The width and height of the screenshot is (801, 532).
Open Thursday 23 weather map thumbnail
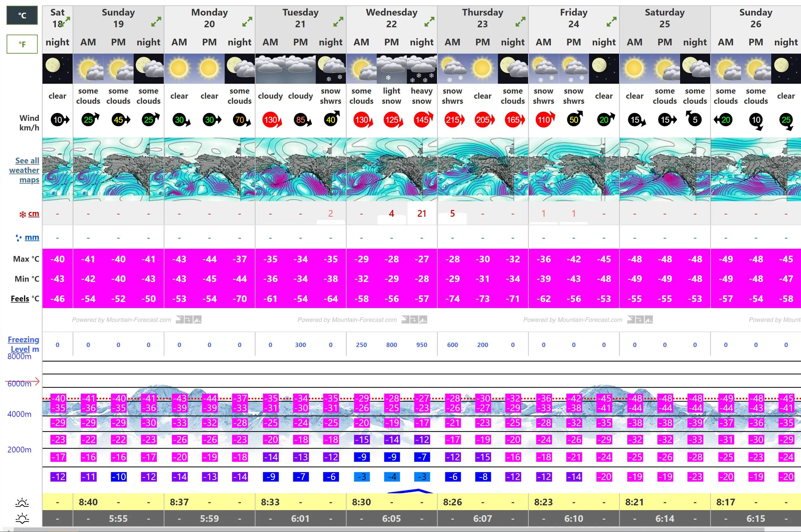click(x=483, y=169)
